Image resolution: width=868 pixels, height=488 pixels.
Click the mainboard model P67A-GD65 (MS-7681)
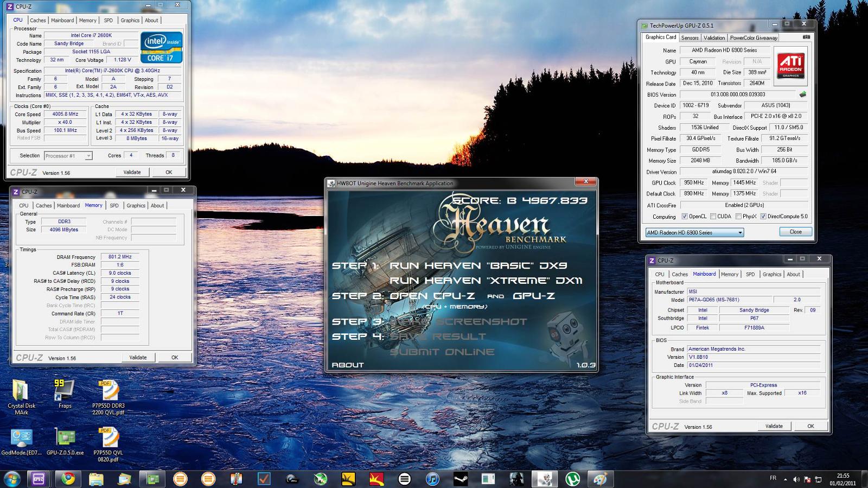click(730, 300)
